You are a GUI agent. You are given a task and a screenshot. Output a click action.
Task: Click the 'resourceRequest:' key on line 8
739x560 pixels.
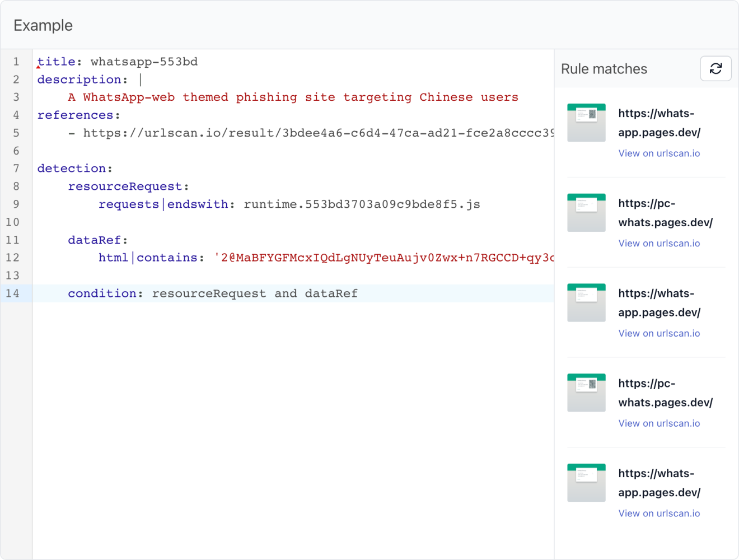(129, 186)
